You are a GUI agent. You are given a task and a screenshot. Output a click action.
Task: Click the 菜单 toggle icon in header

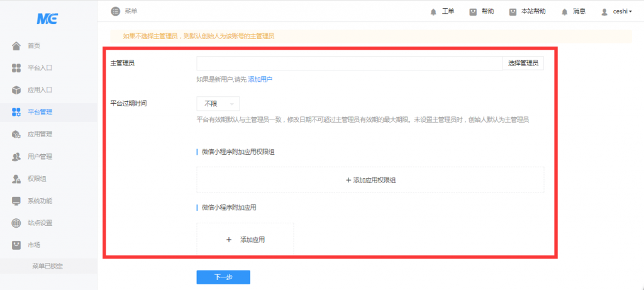tap(115, 11)
